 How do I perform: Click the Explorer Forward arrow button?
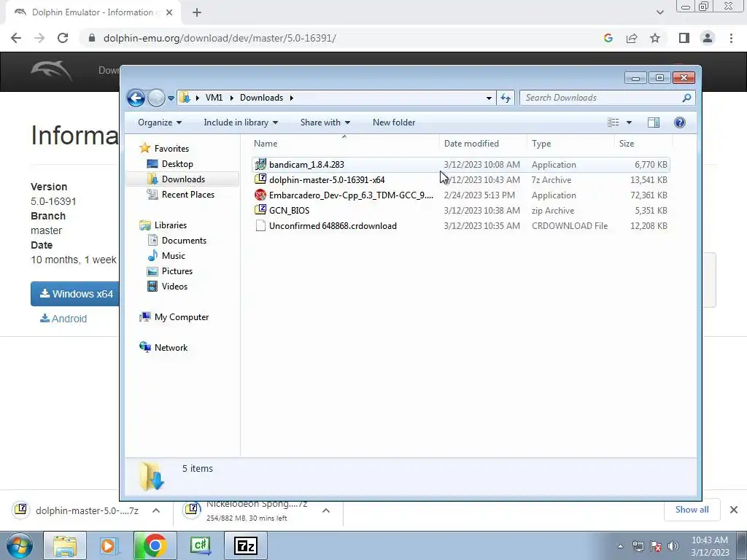pyautogui.click(x=156, y=98)
